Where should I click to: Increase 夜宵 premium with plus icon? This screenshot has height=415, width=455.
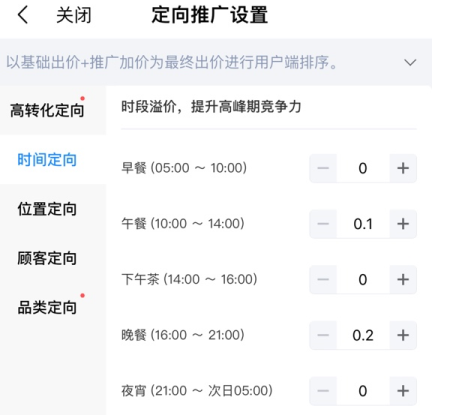[403, 391]
